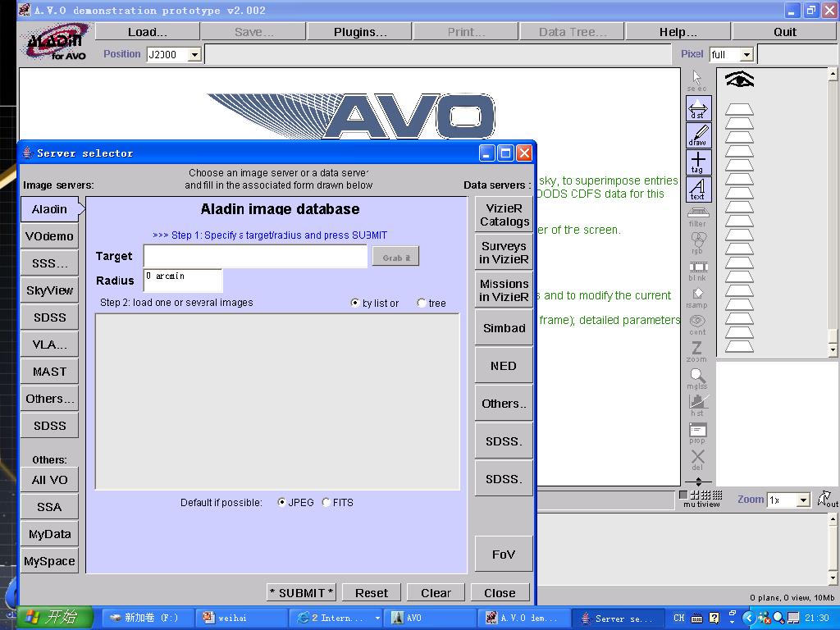Open the filter tool
Image resolution: width=840 pixels, height=630 pixels.
click(697, 217)
